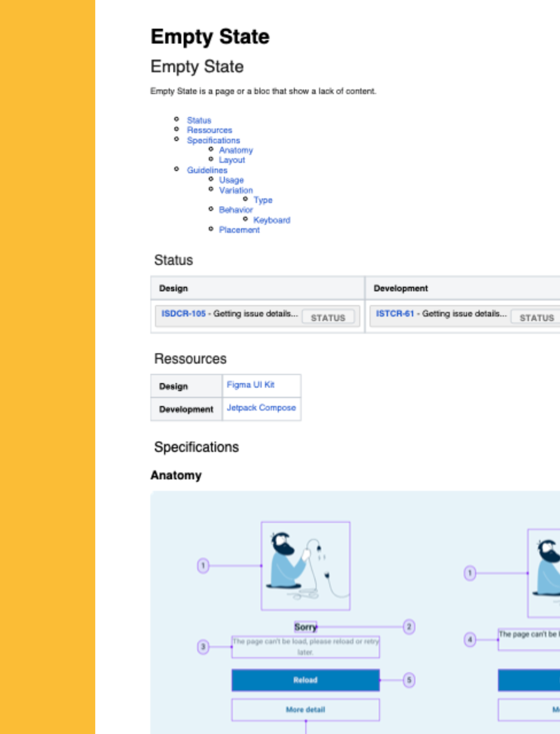Open the Behavior contents link
The width and height of the screenshot is (560, 734).
click(236, 210)
